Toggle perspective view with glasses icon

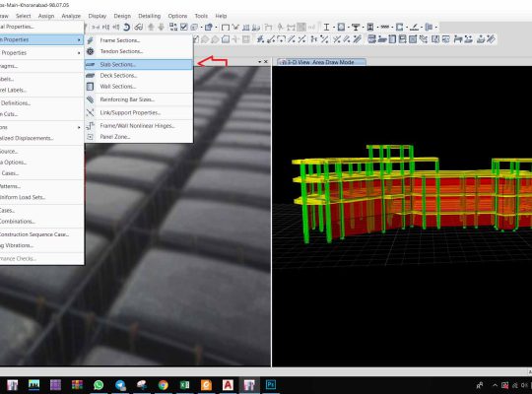click(x=138, y=27)
